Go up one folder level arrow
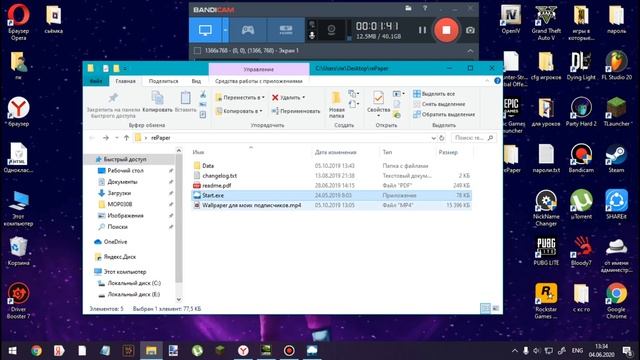The width and height of the screenshot is (640, 360). pos(126,138)
